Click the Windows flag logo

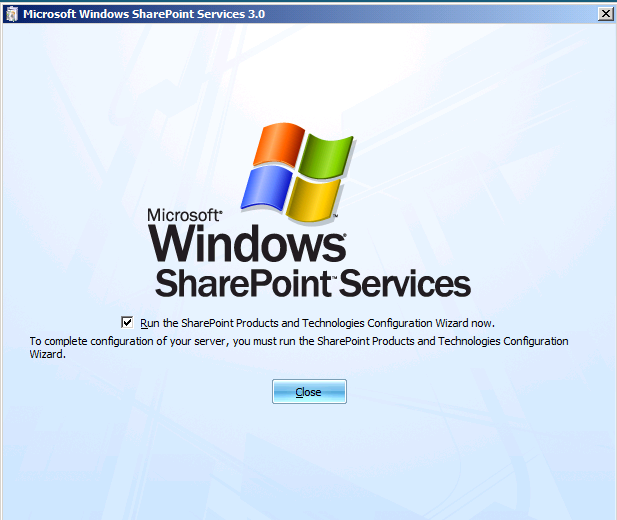coord(297,172)
